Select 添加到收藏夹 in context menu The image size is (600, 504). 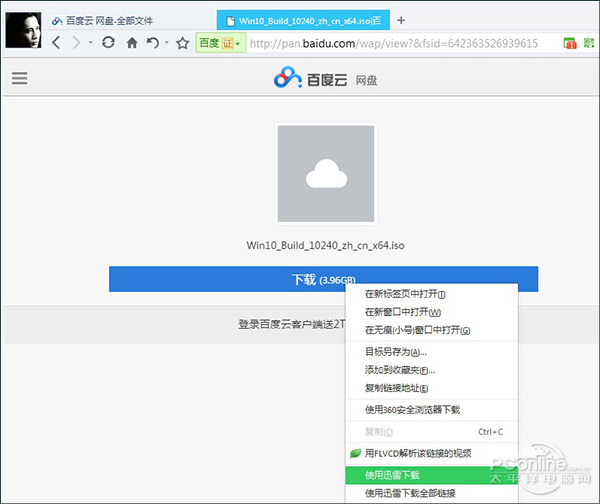point(432,370)
